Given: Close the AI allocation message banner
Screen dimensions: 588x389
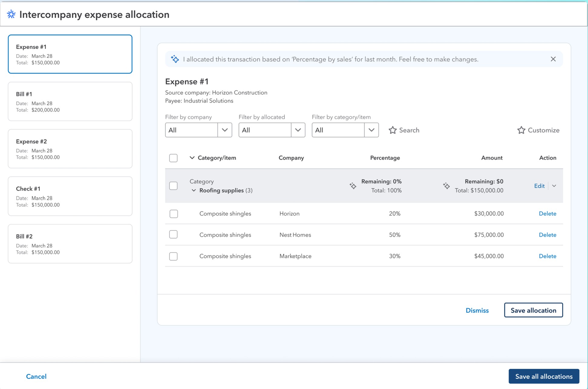Looking at the screenshot, I should (x=553, y=59).
